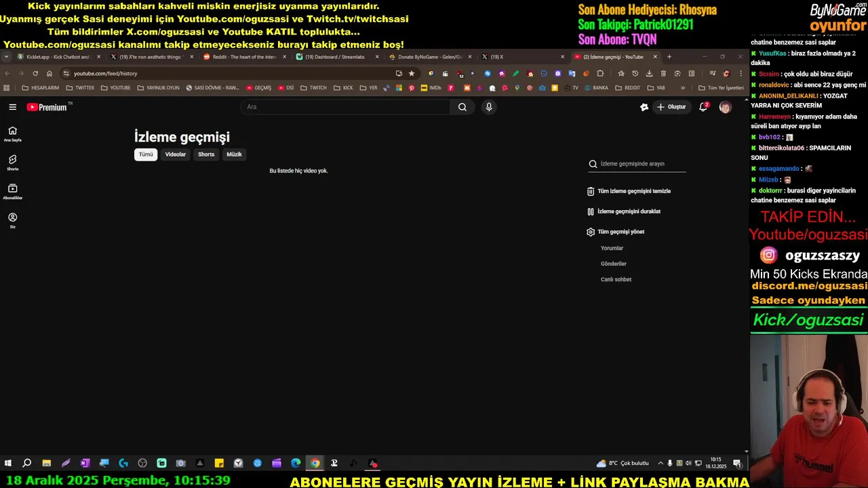
Task: Open the browser extensions puzzle icon
Action: pyautogui.click(x=600, y=73)
